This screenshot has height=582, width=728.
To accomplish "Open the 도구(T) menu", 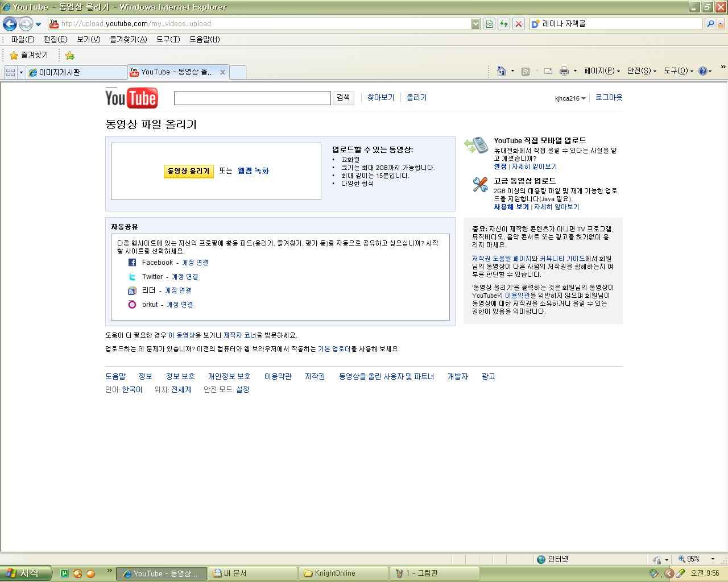I will [168, 39].
